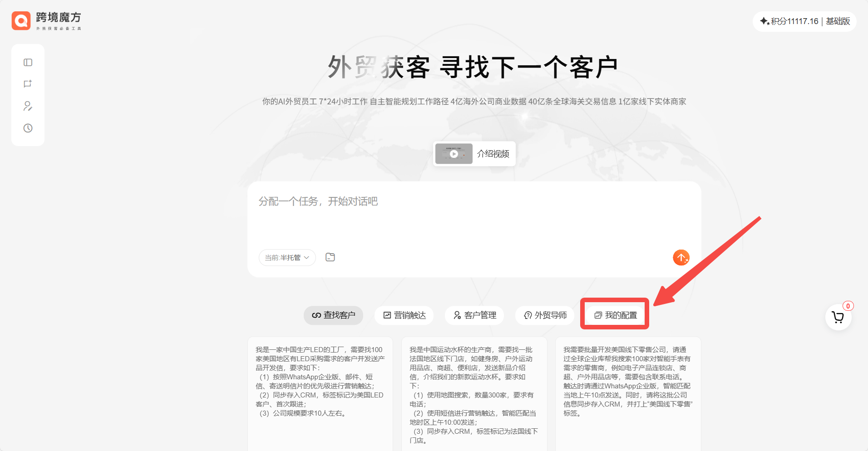Image resolution: width=868 pixels, height=451 pixels.
Task: Click the sidebar panel toggle icon
Action: [28, 63]
